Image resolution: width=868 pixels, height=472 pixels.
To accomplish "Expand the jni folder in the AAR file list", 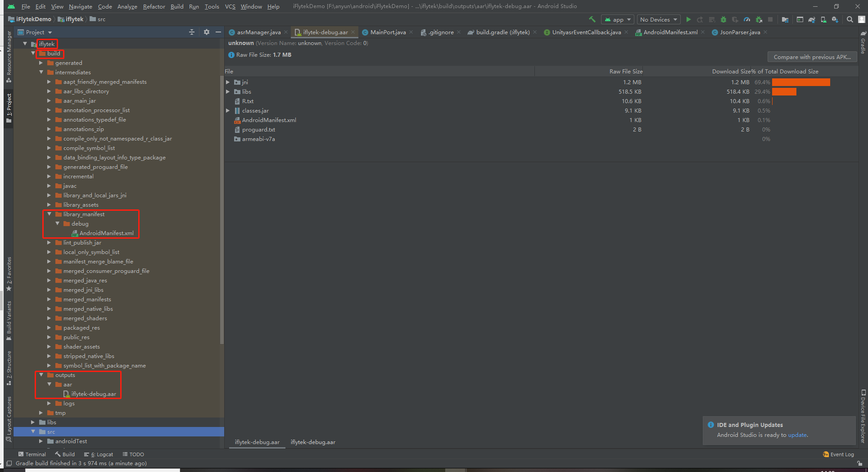I will 228,82.
